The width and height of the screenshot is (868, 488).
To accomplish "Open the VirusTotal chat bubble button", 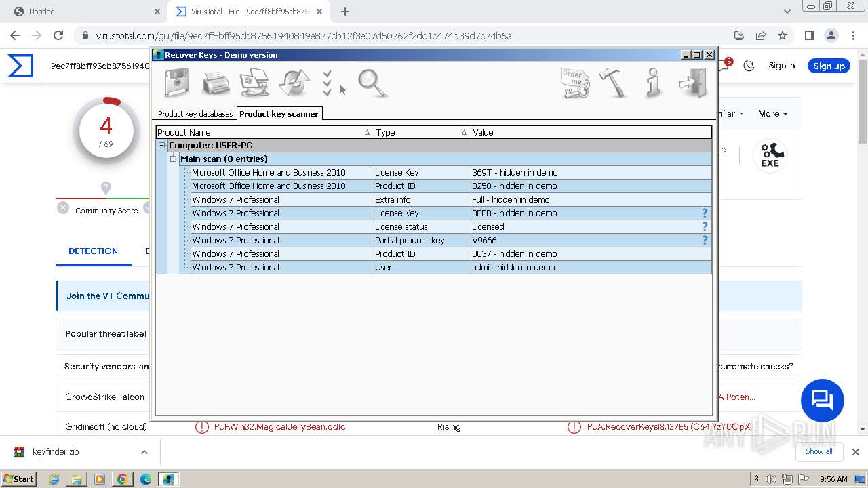I will (x=822, y=400).
